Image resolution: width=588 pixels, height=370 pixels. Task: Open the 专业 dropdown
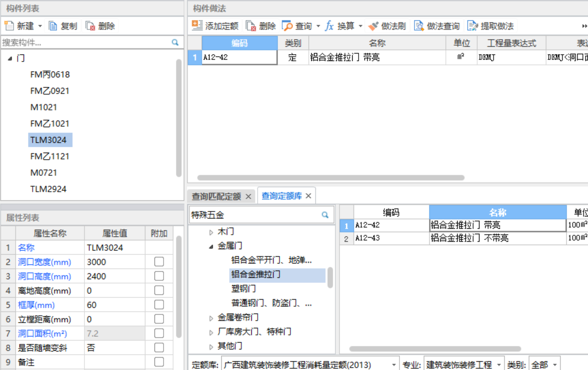pos(499,365)
